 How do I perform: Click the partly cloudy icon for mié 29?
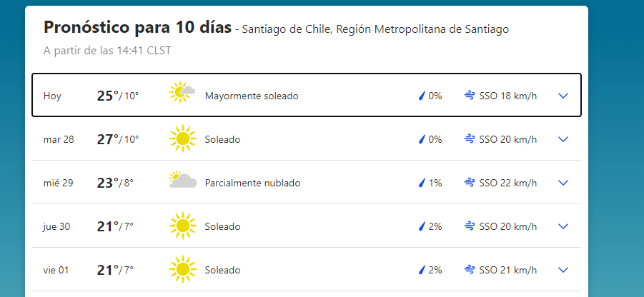[x=182, y=182]
